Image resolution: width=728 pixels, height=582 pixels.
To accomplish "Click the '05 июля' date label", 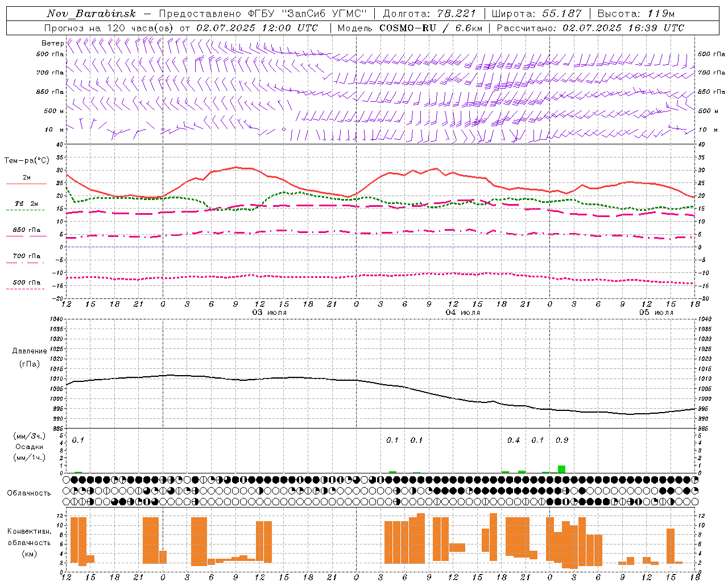I will [656, 313].
